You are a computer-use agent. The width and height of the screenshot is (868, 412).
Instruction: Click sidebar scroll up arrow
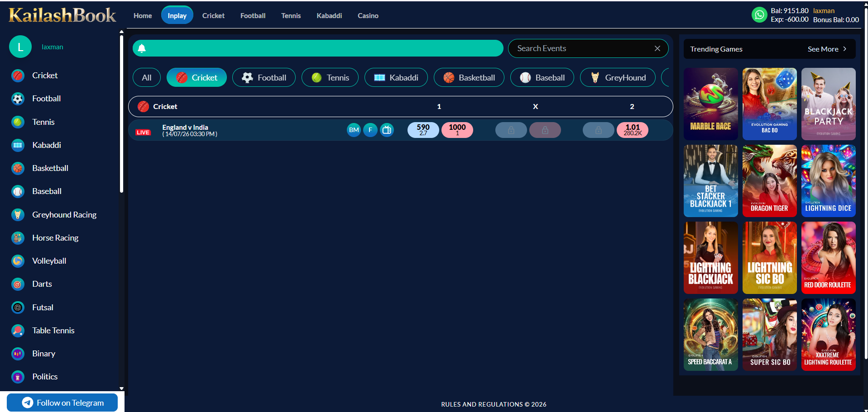(x=121, y=32)
